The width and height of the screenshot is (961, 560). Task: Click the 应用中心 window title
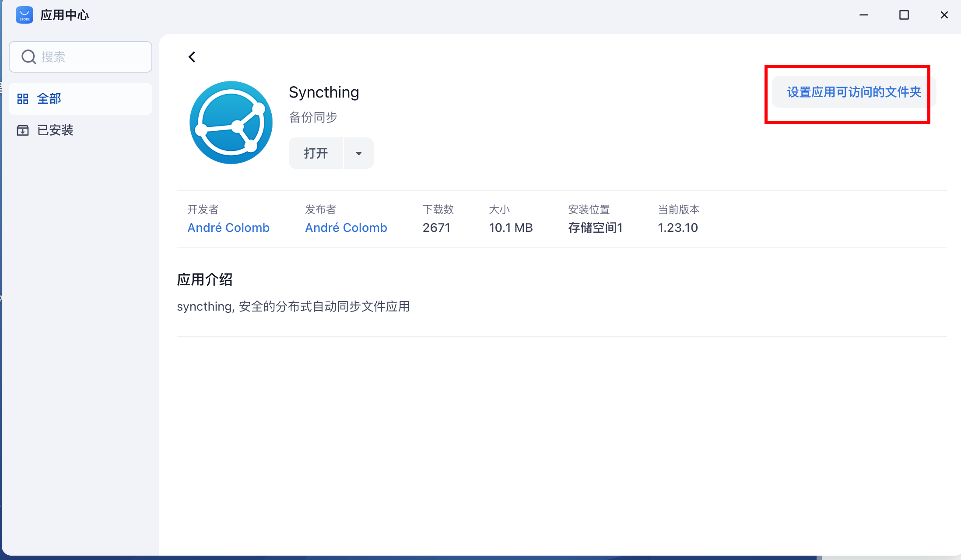65,15
